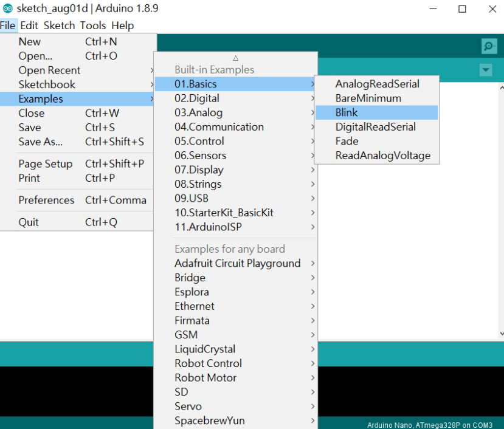Select Print in the File menu

pyautogui.click(x=77, y=178)
